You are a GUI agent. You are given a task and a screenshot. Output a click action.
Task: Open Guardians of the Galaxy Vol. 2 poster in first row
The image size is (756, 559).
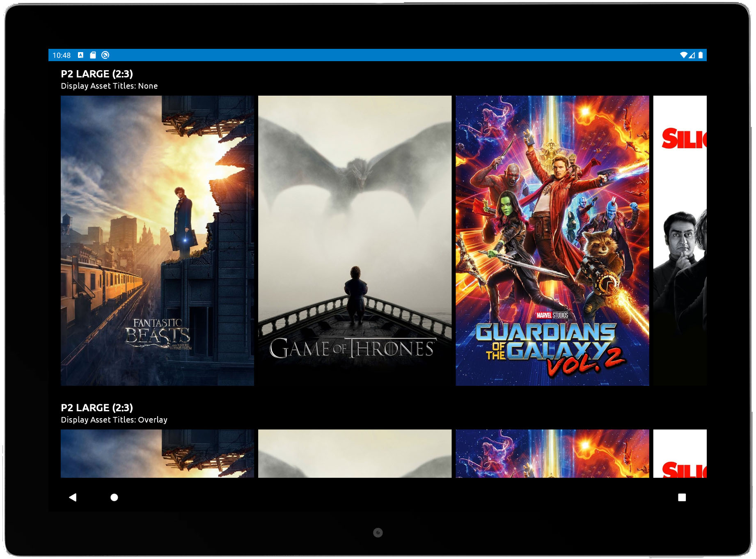click(x=552, y=241)
